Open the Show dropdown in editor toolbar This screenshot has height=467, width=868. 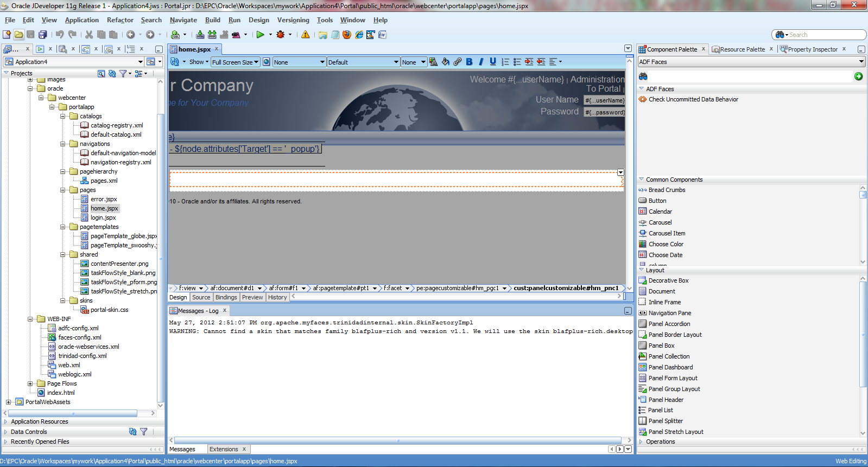click(198, 62)
